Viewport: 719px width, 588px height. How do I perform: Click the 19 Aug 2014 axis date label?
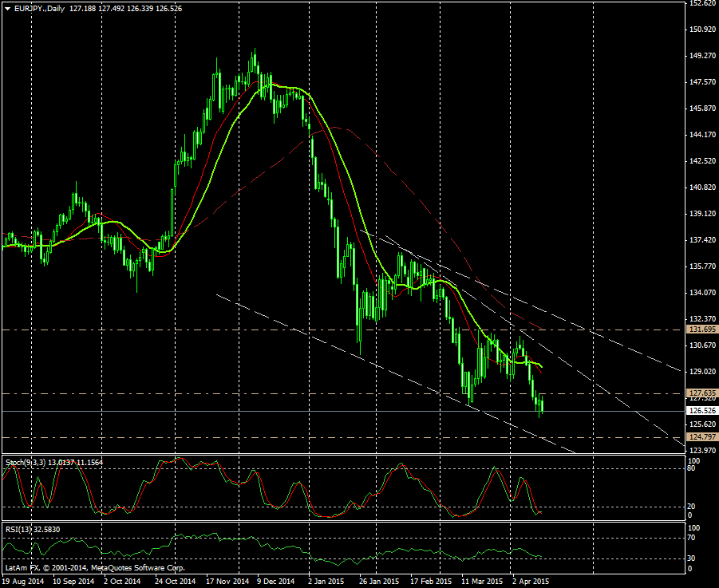(x=25, y=581)
